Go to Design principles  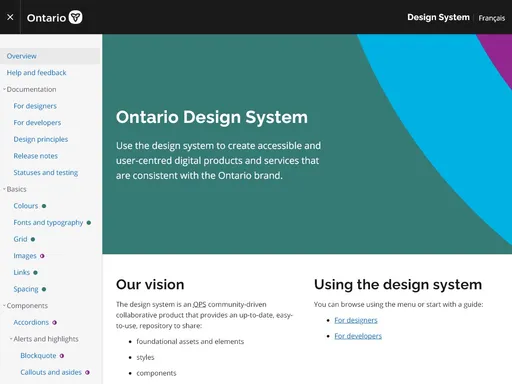click(41, 139)
